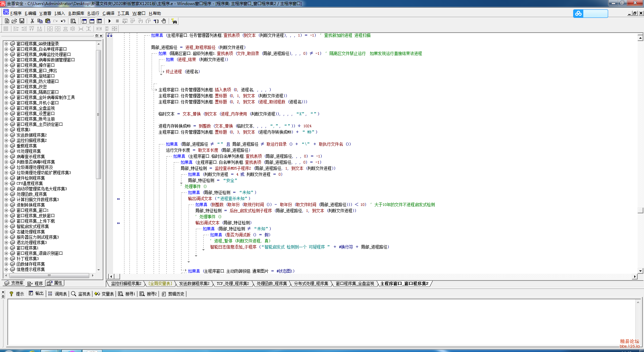Close the left tree panel with x
Screen dimensions: 644x352
(x=101, y=36)
